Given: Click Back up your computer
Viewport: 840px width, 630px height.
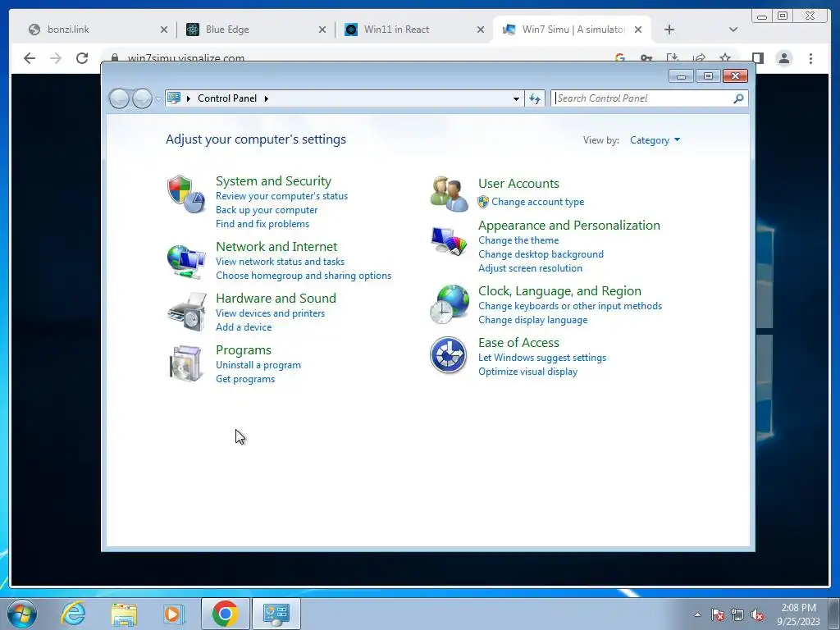Looking at the screenshot, I should tap(267, 210).
